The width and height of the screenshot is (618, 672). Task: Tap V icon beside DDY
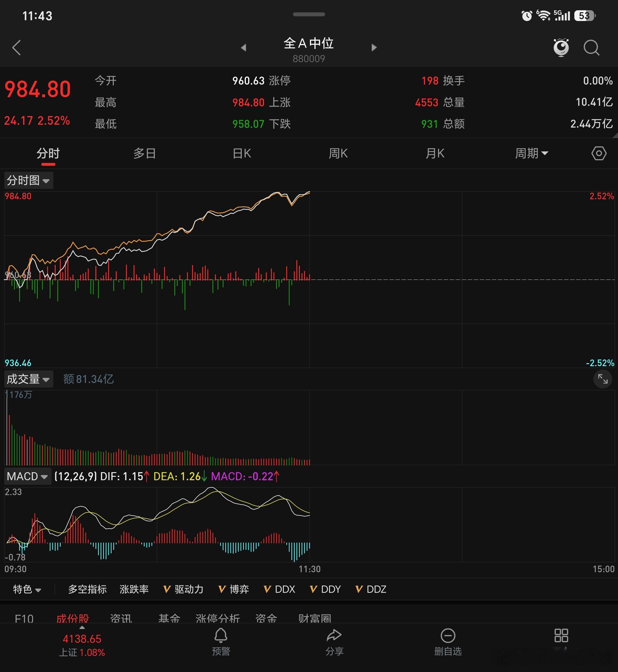[313, 589]
